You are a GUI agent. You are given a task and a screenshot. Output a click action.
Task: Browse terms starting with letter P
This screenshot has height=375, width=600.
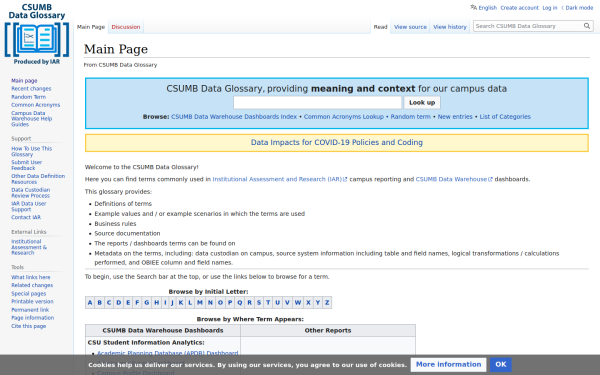click(x=230, y=302)
